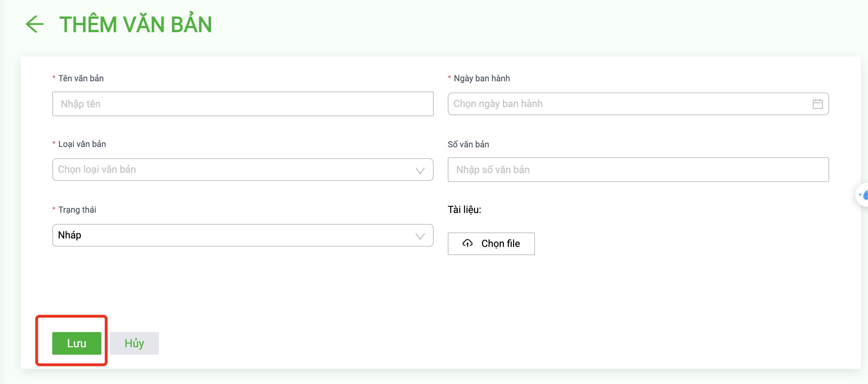
Task: Focus the Nhập tên text field
Action: click(243, 104)
